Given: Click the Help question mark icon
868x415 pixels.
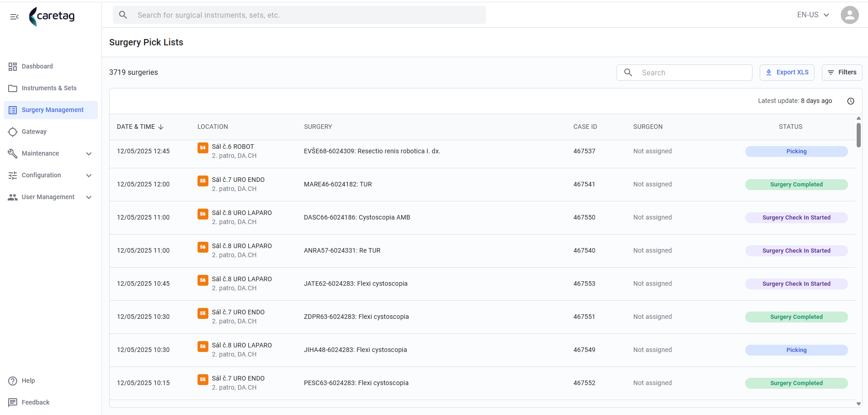Looking at the screenshot, I should point(13,381).
